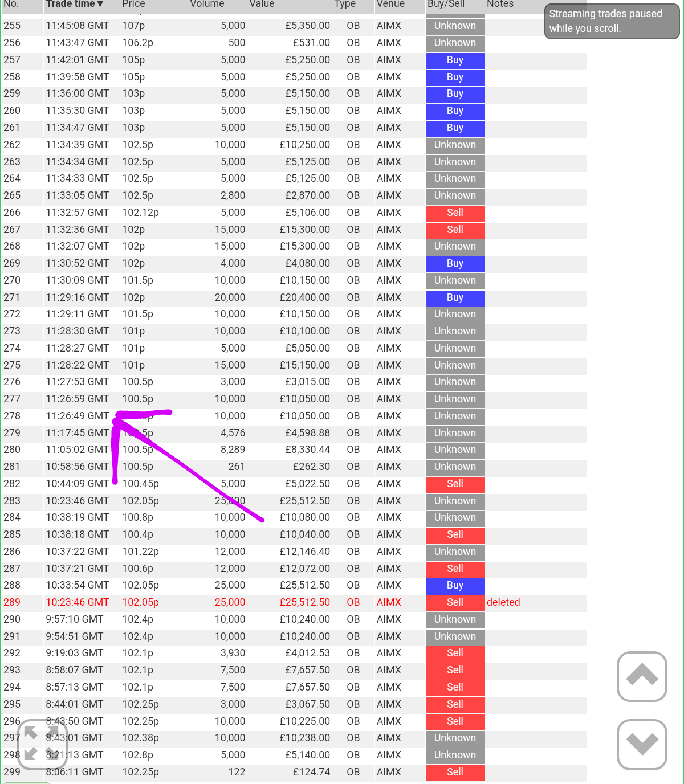Viewport: 684px width, 784px height.
Task: Select the volume 2,800
Action: coord(233,195)
